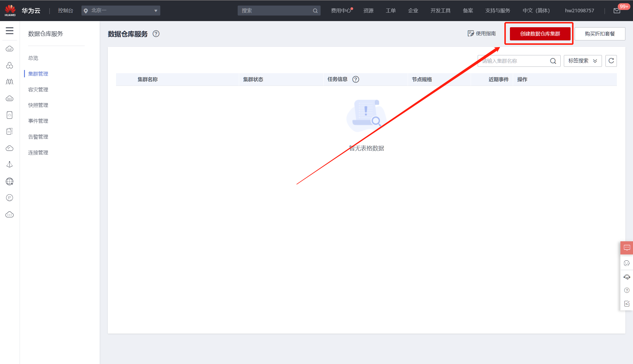Image resolution: width=633 pixels, height=364 pixels.
Task: Open the red chat feedback widget
Action: click(x=627, y=248)
